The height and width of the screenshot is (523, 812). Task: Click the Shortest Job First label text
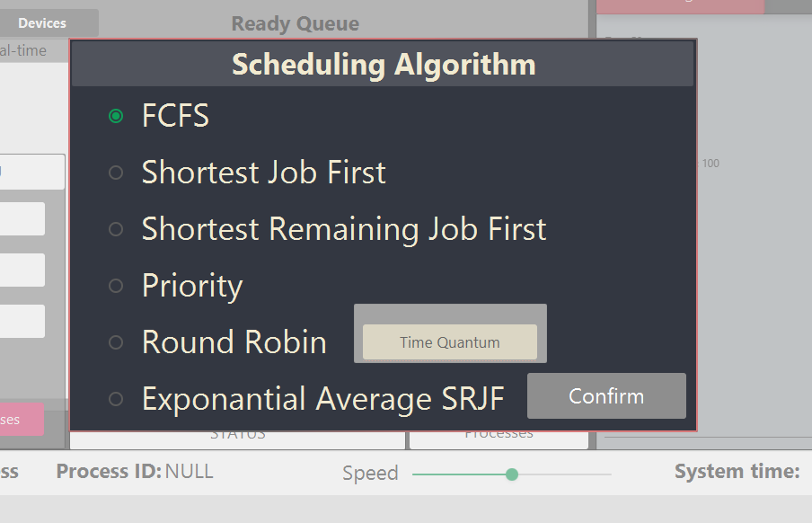point(263,173)
